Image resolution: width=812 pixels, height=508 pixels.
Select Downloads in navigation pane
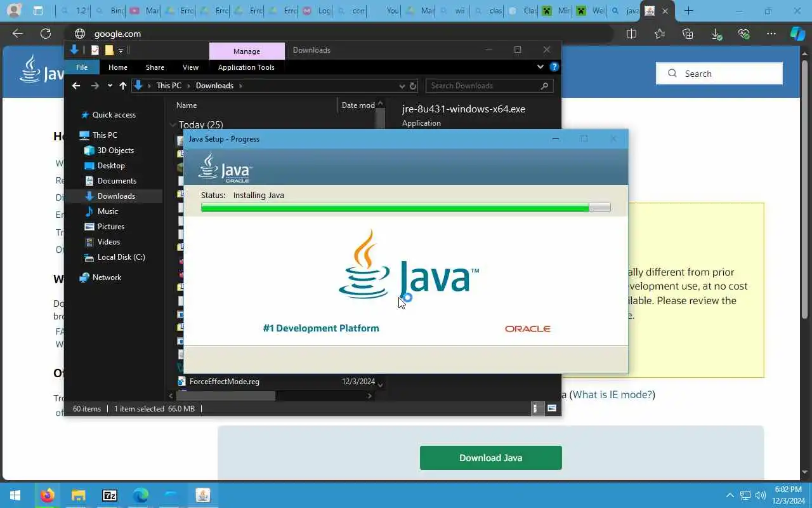(116, 196)
